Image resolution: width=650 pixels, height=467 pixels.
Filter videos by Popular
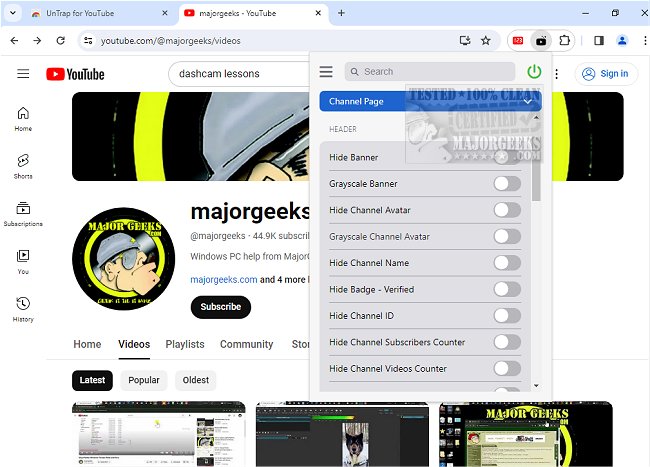[143, 380]
